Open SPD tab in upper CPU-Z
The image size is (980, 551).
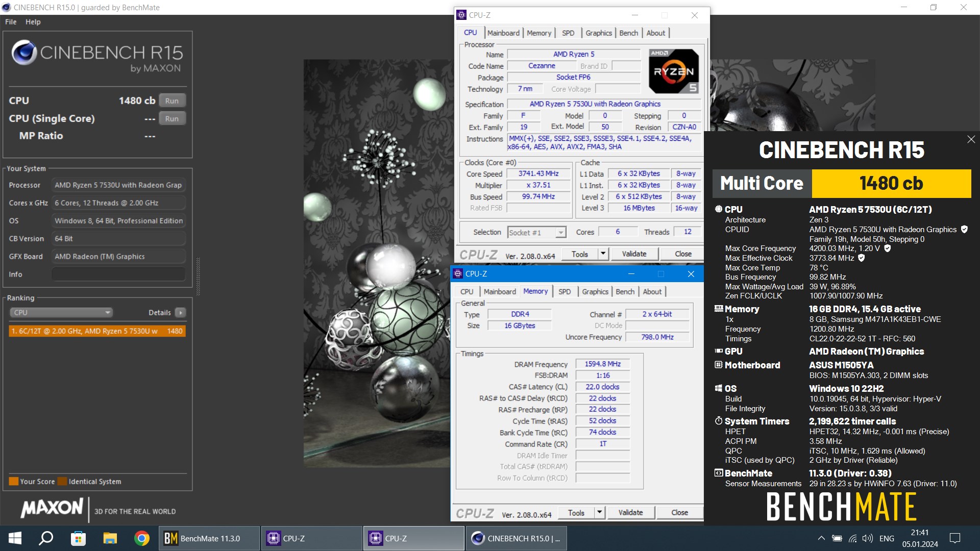point(568,33)
